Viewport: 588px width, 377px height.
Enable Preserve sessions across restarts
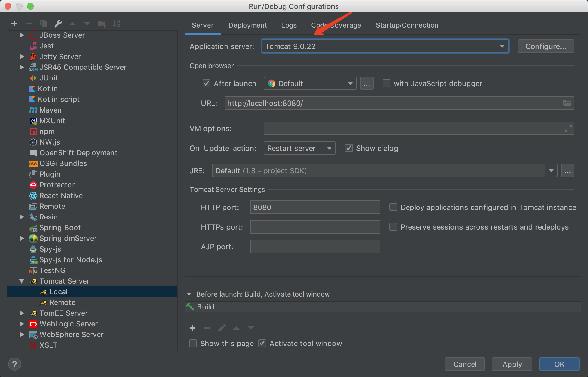click(x=392, y=227)
